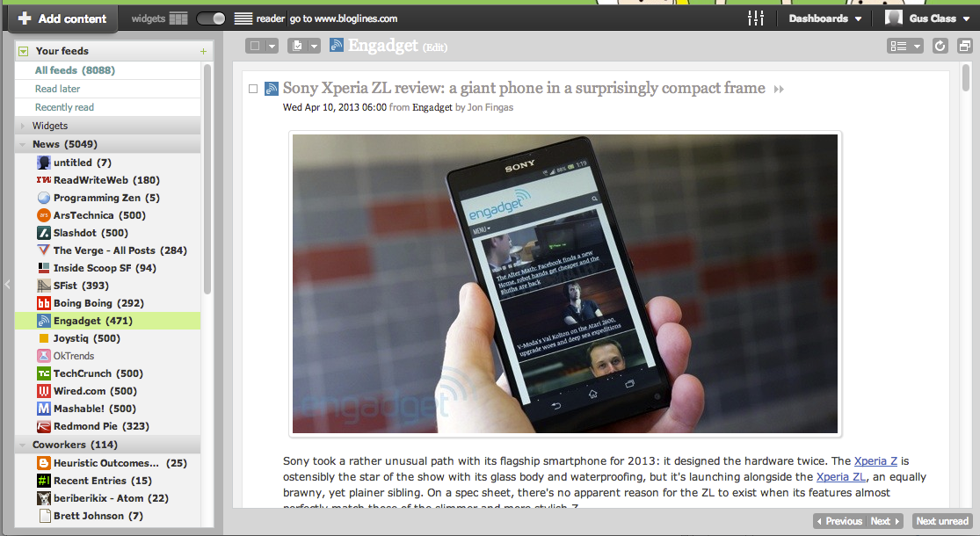The width and height of the screenshot is (980, 536).
Task: Toggle the widgets/reader switch
Action: click(211, 18)
